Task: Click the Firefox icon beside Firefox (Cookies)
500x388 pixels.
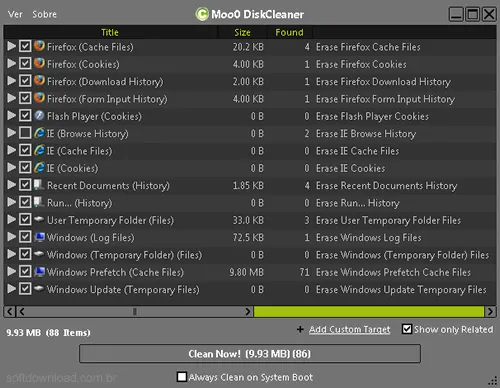Action: tap(39, 63)
